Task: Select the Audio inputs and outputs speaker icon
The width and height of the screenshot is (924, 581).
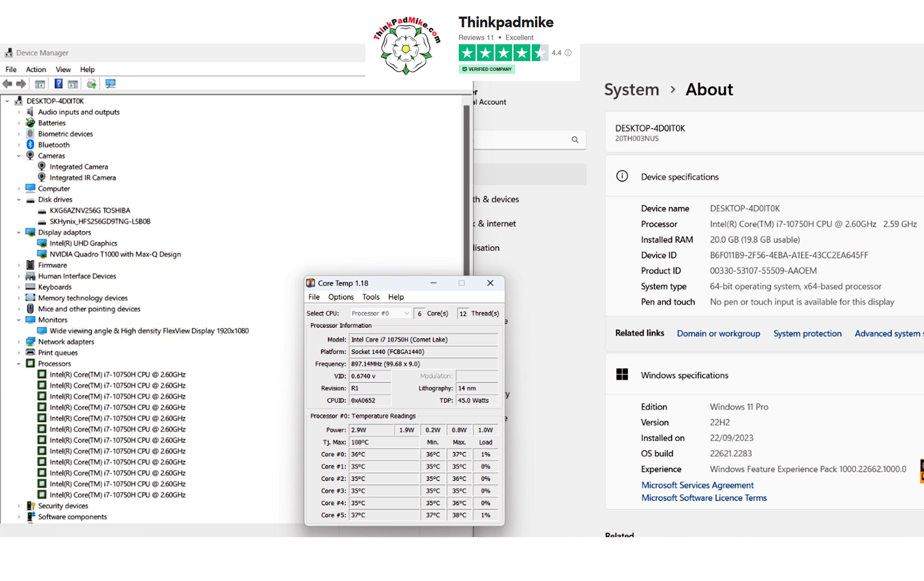Action: pos(30,112)
